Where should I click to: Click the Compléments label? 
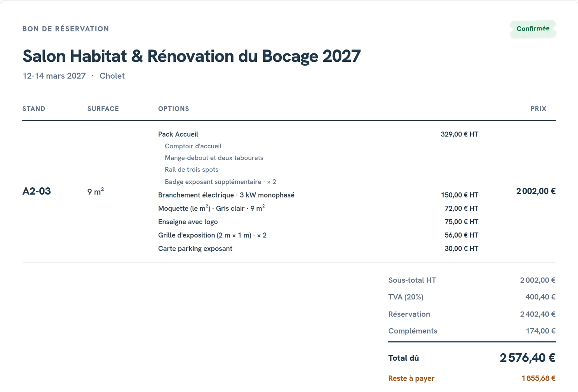413,331
